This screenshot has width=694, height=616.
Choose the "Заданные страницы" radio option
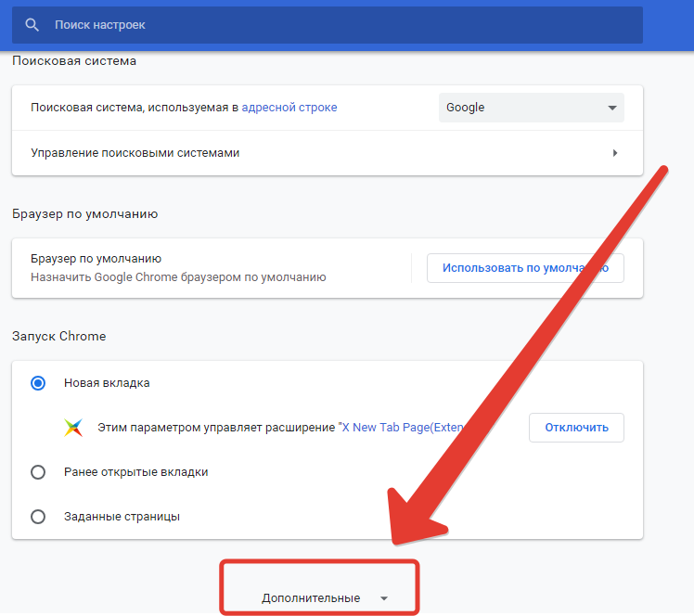point(38,517)
